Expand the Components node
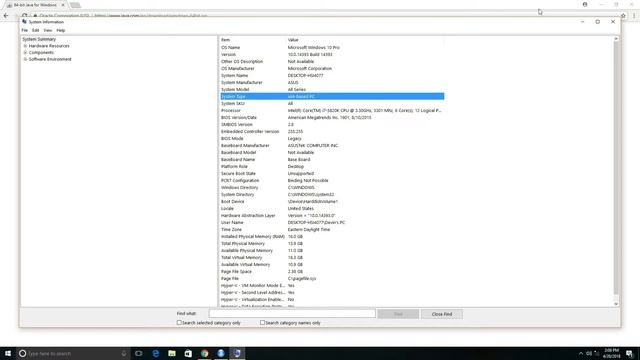This screenshot has width=640, height=360. (x=25, y=53)
